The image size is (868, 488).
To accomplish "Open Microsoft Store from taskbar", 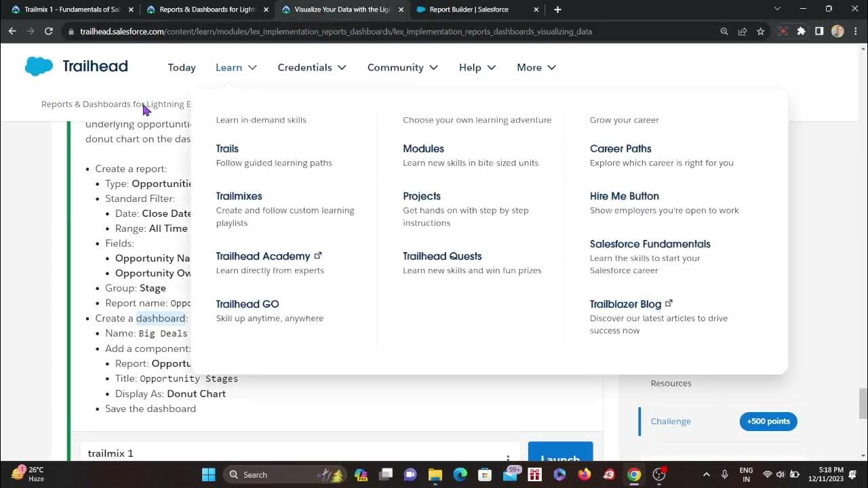I will pos(484,474).
